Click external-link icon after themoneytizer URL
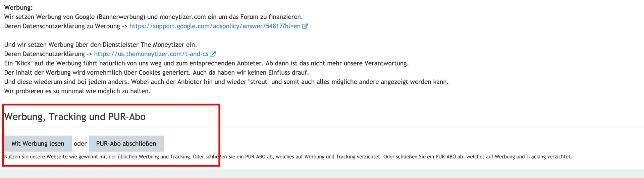The width and height of the screenshot is (644, 178). point(213,54)
